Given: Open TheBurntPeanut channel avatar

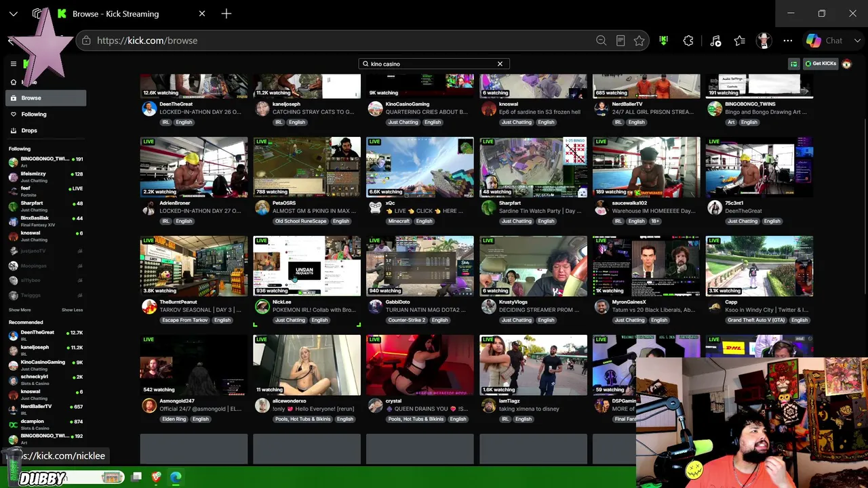Looking at the screenshot, I should pos(149,307).
